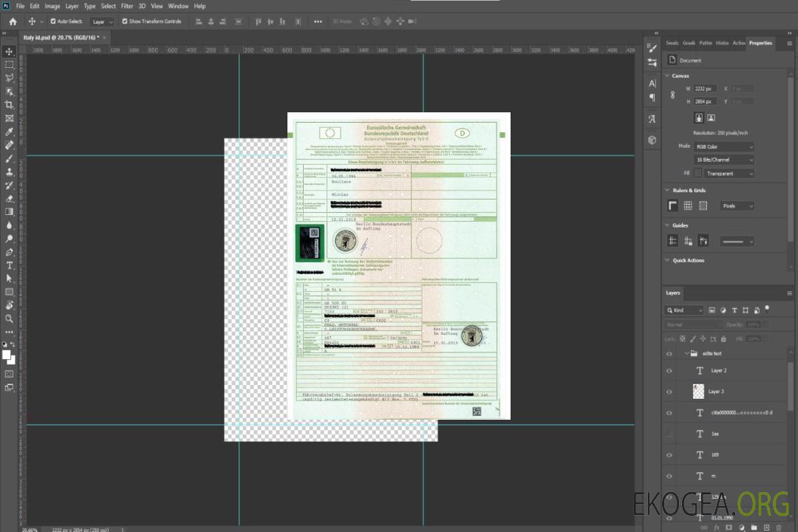Hide the Layer 2 layer

tap(669, 370)
